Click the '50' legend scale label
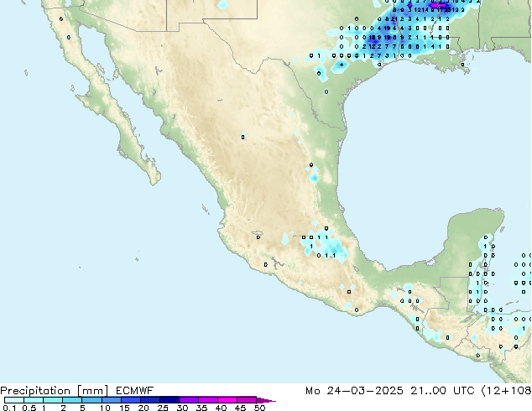 click(259, 408)
